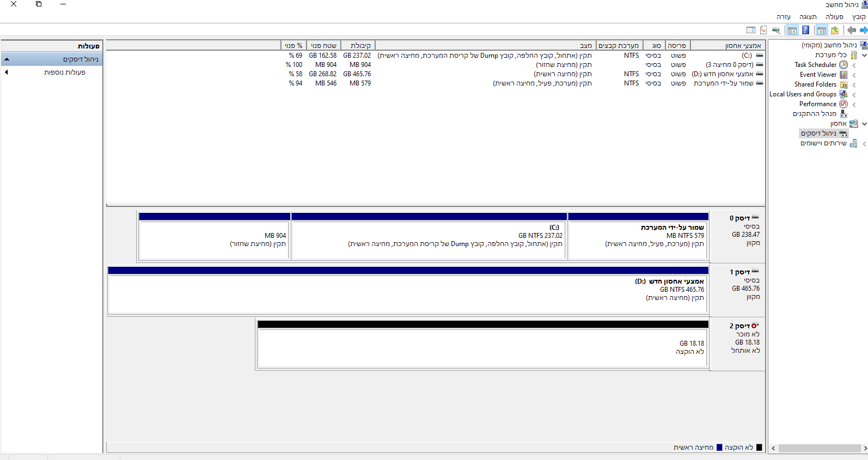Click the volume icon beside (C:) in list
This screenshot has height=460, width=868.
(x=760, y=56)
